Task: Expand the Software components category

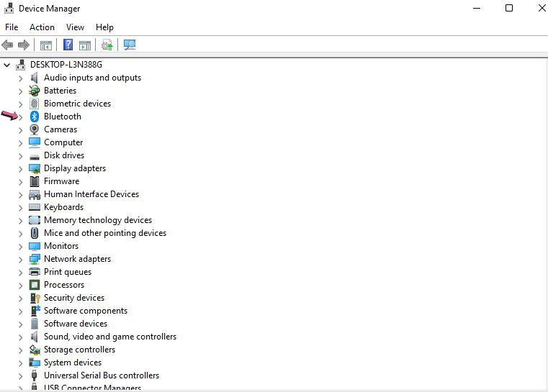Action: tap(21, 311)
